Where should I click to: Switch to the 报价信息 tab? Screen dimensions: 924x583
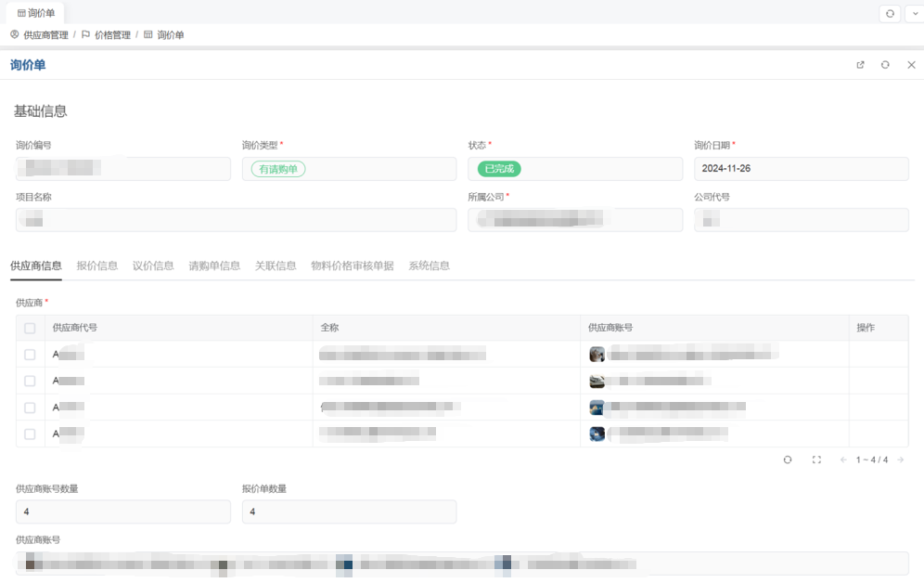[96, 266]
